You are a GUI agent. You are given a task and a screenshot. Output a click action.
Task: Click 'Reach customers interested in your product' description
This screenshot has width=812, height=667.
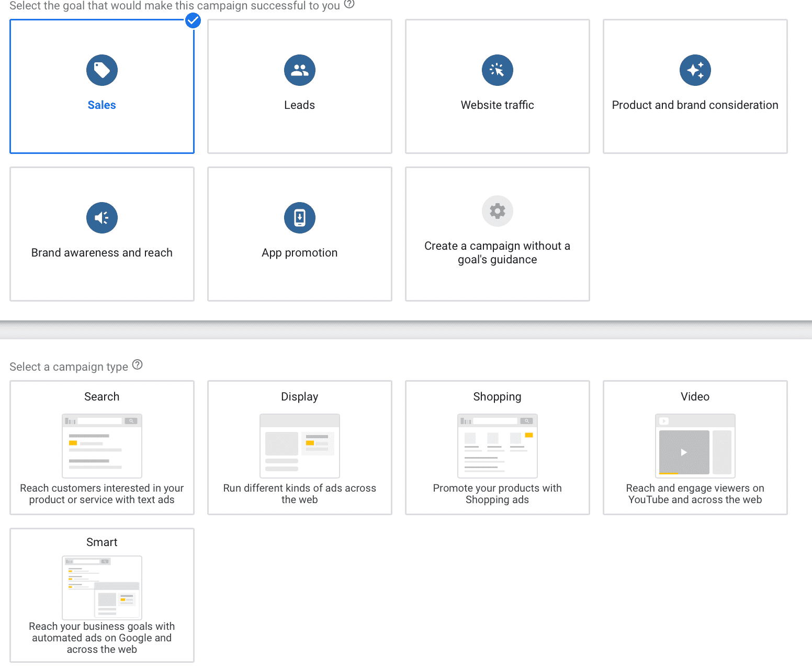tap(102, 494)
